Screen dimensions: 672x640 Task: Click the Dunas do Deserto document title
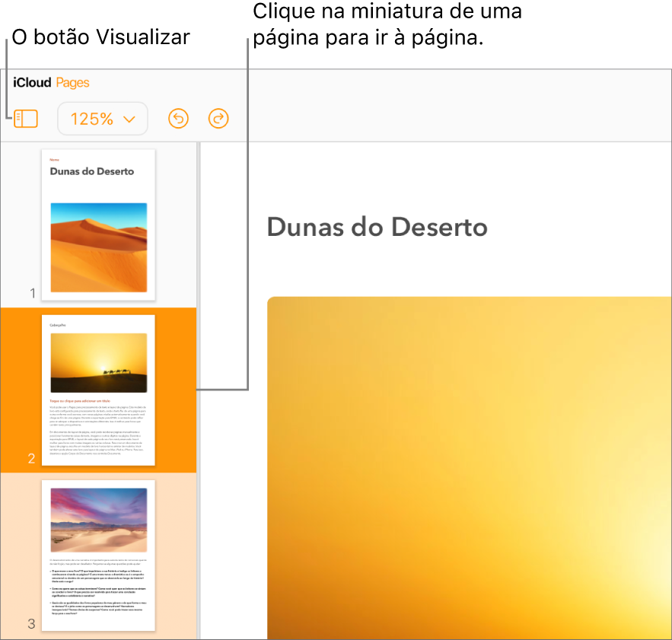pos(377,227)
